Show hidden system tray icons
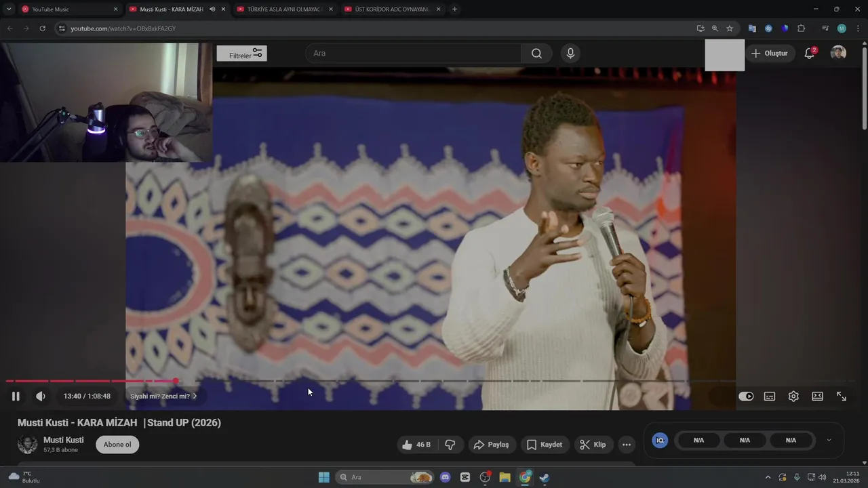 (768, 477)
